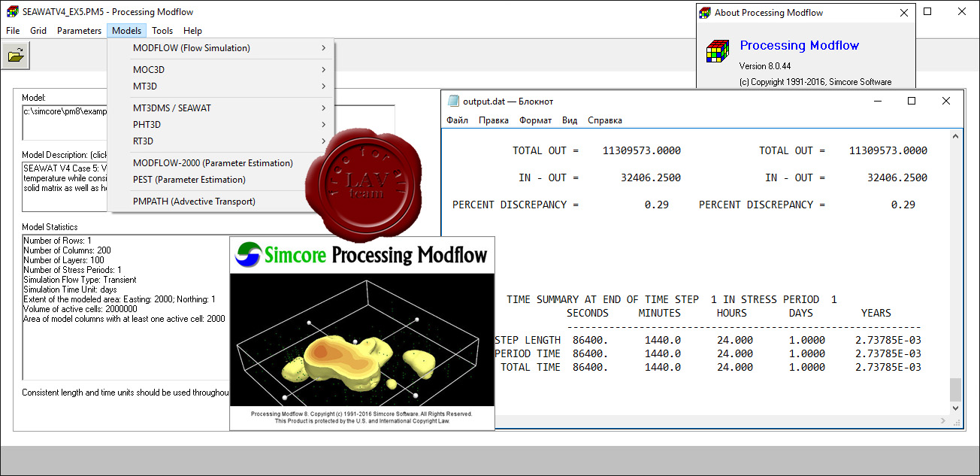Click the output.dat Notepad title bar icon

pyautogui.click(x=452, y=102)
